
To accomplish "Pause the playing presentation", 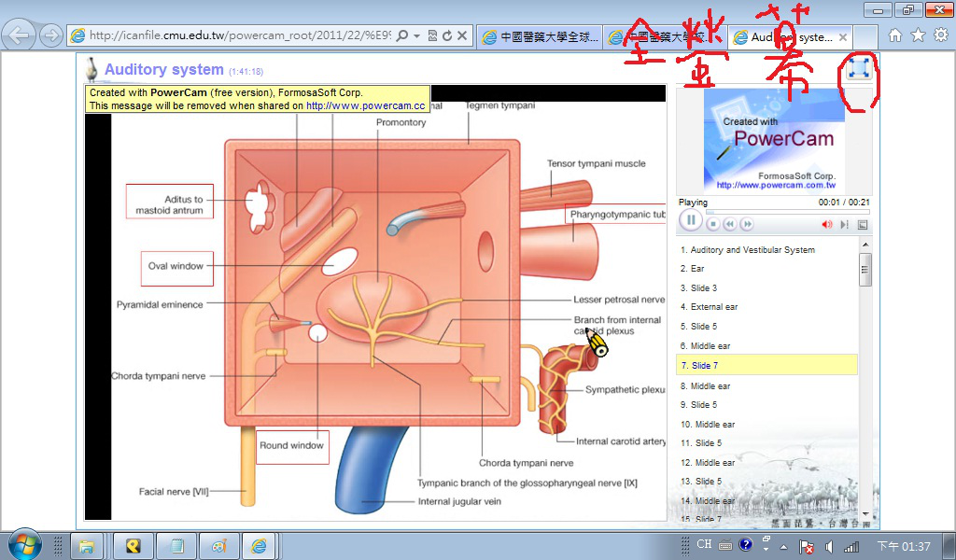I will tap(690, 221).
